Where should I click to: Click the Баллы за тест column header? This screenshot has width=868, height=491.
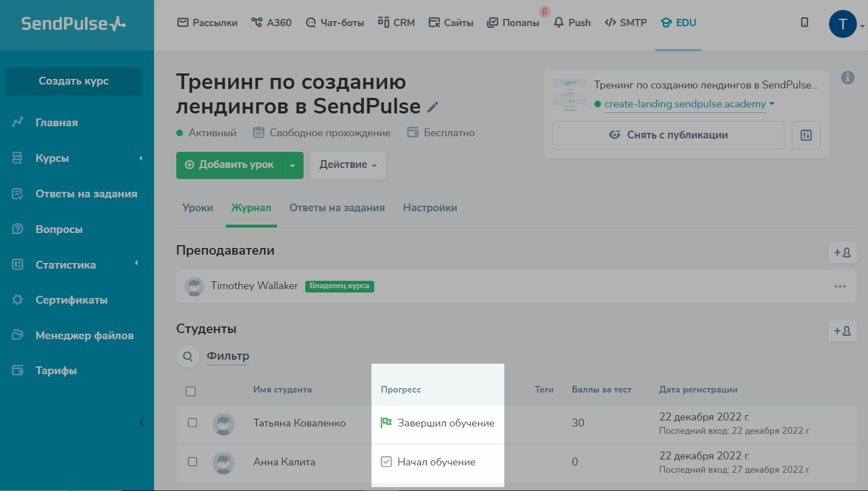(x=602, y=390)
